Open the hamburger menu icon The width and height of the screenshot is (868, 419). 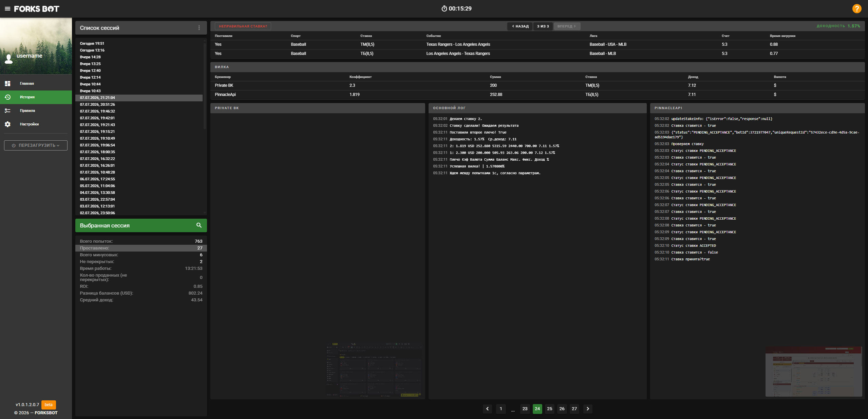point(7,9)
